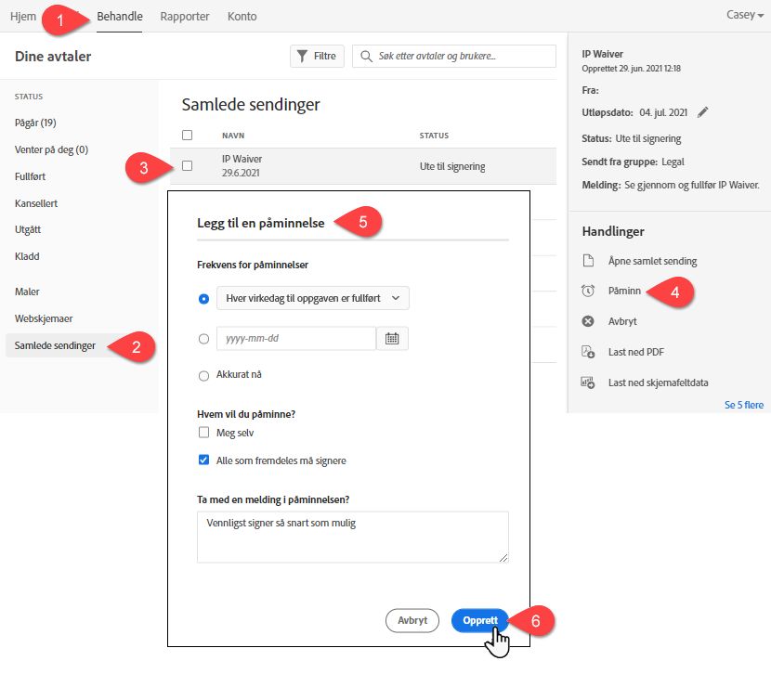Open the calendar date picker icon

tap(392, 338)
